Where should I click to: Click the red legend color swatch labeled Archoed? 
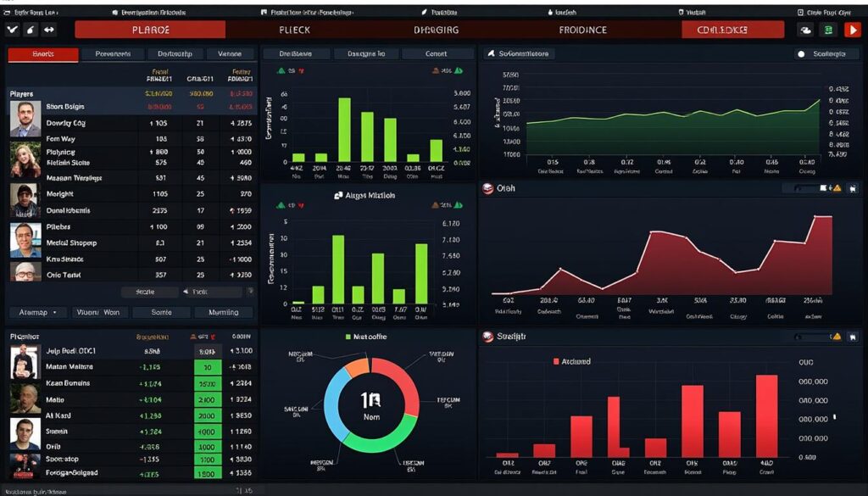[x=557, y=360]
